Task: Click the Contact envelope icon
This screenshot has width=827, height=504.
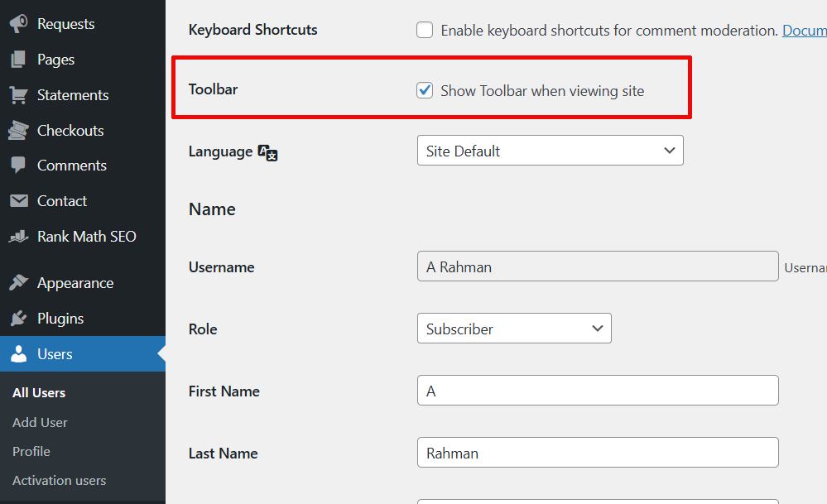Action: tap(18, 200)
